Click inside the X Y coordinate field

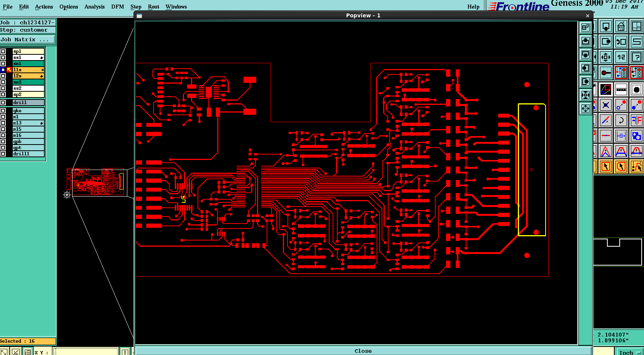85,352
